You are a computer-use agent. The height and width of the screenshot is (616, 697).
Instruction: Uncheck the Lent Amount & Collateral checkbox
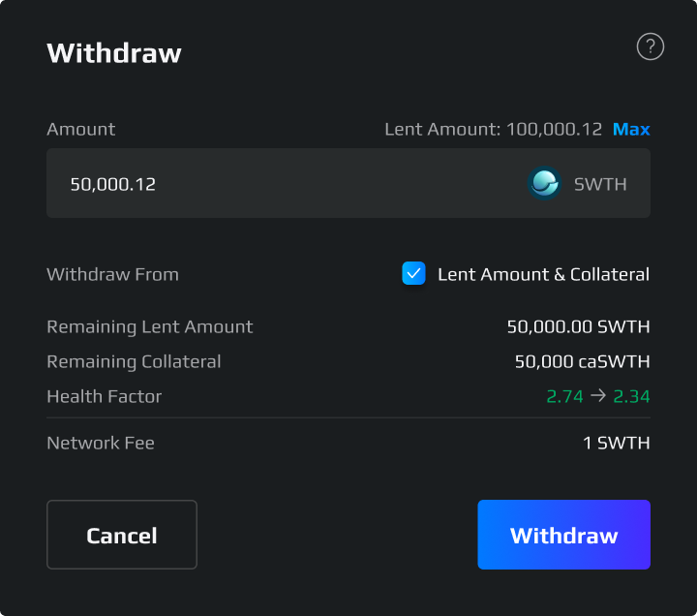click(413, 274)
